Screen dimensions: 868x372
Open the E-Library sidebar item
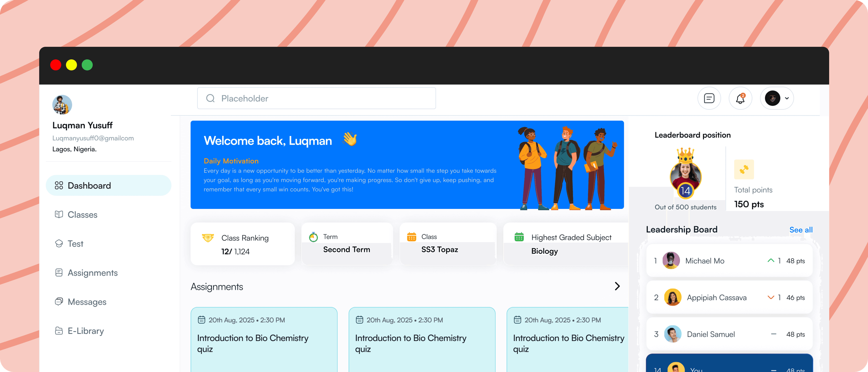86,331
